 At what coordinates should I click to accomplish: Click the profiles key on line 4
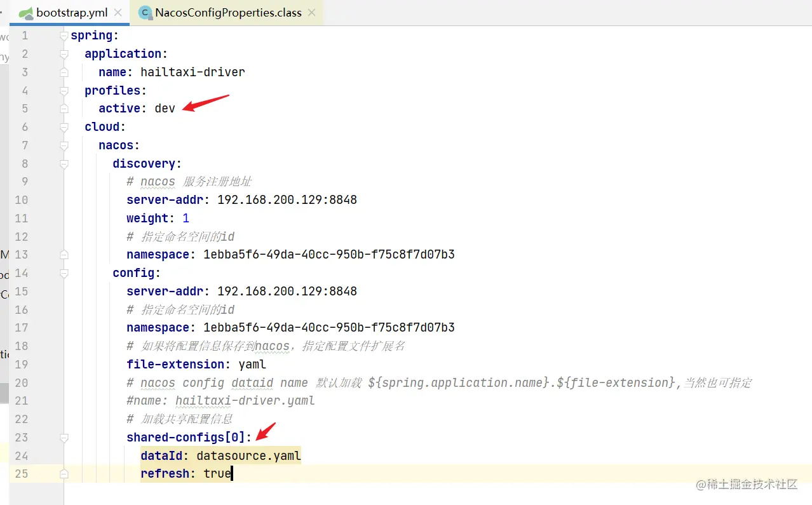pyautogui.click(x=112, y=91)
